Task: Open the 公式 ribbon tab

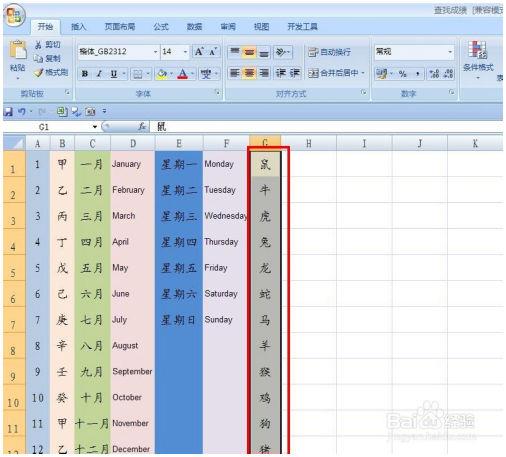Action: tap(161, 27)
